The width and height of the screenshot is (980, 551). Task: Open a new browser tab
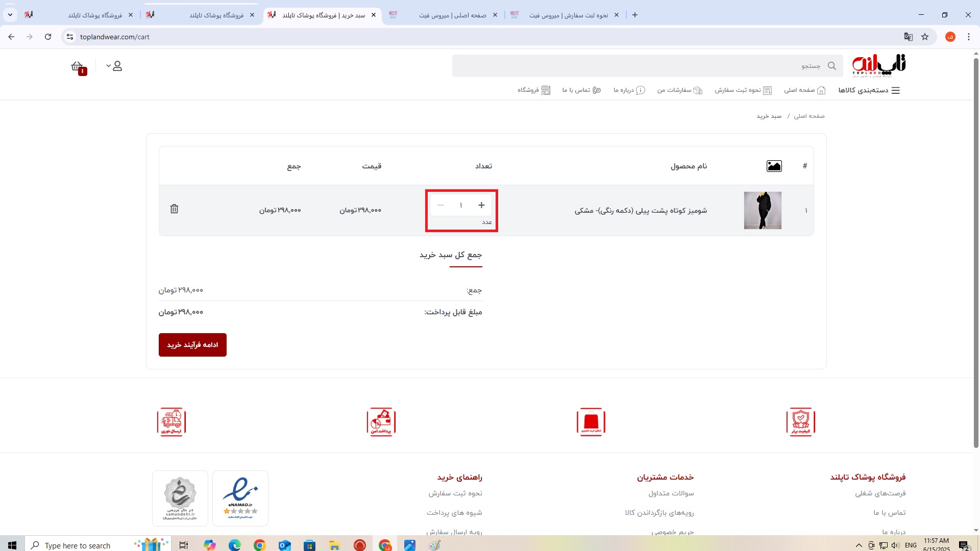click(635, 15)
